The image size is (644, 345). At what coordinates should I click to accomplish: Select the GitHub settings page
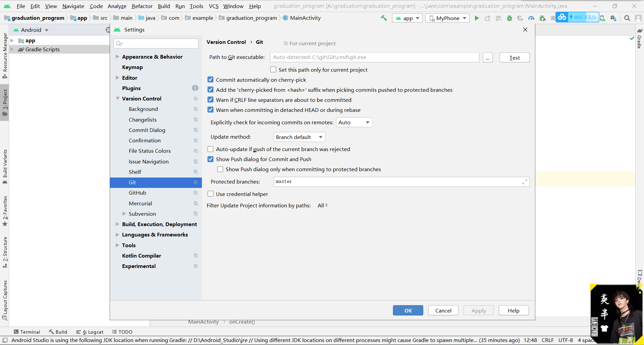pyautogui.click(x=138, y=193)
